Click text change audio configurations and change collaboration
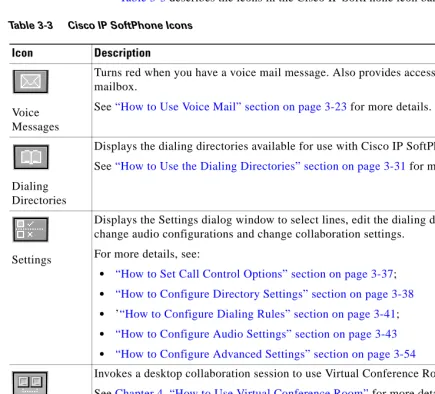435x394 pixels. pyautogui.click(x=249, y=234)
